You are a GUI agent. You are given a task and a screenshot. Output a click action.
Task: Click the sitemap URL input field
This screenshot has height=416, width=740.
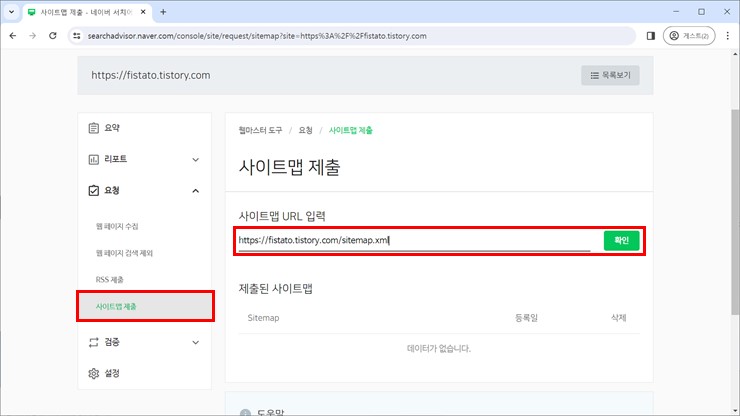click(x=414, y=240)
